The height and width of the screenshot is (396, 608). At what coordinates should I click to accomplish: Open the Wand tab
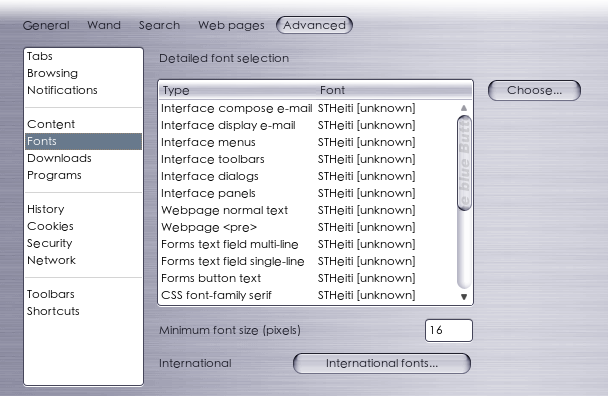click(x=104, y=25)
